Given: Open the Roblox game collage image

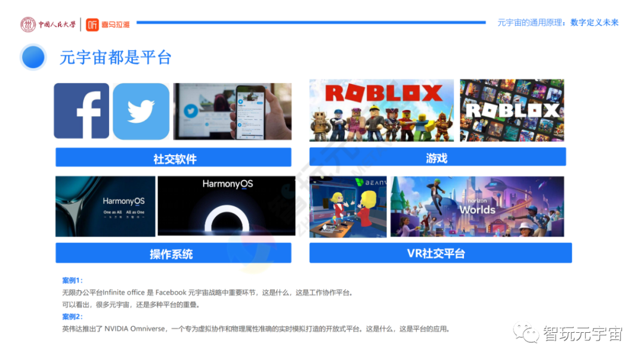Looking at the screenshot, I should 512,110.
